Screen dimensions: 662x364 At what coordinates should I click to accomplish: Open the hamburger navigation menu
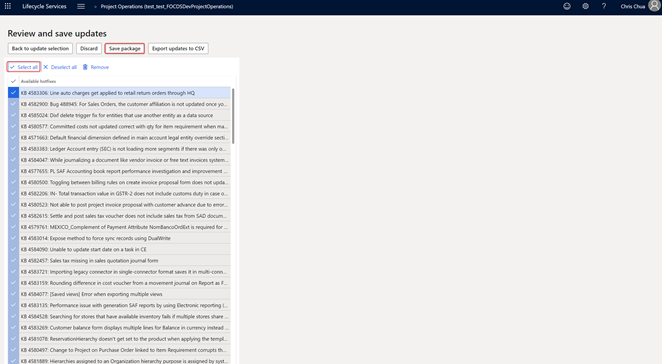[81, 6]
